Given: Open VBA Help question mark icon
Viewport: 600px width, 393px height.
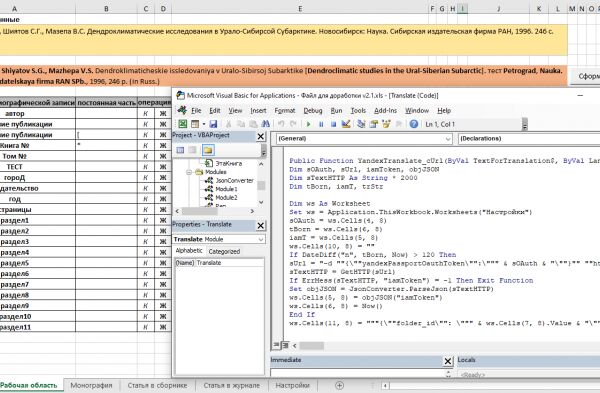Looking at the screenshot, I should click(x=414, y=124).
